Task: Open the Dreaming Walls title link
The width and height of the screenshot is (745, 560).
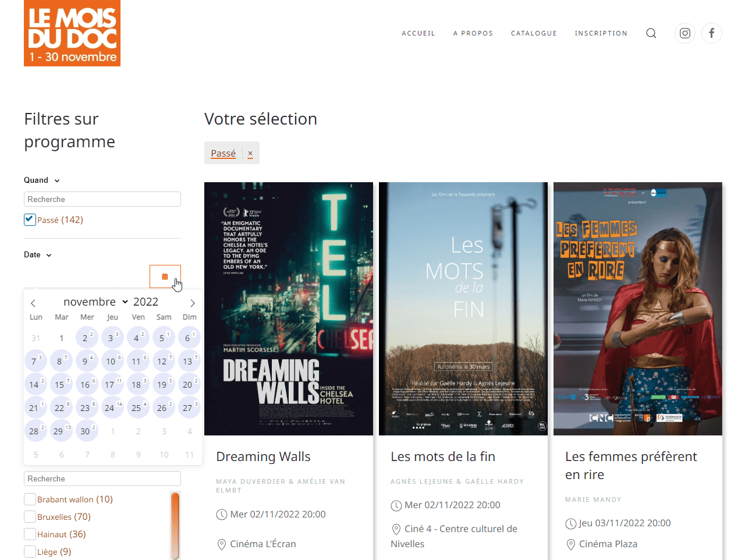Action: pos(263,457)
